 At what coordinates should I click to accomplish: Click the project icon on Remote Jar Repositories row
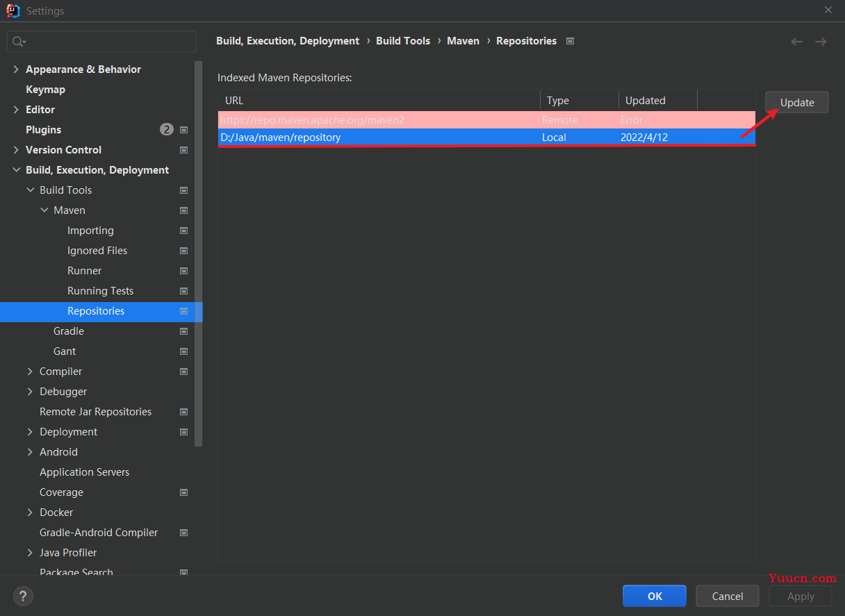pyautogui.click(x=184, y=412)
